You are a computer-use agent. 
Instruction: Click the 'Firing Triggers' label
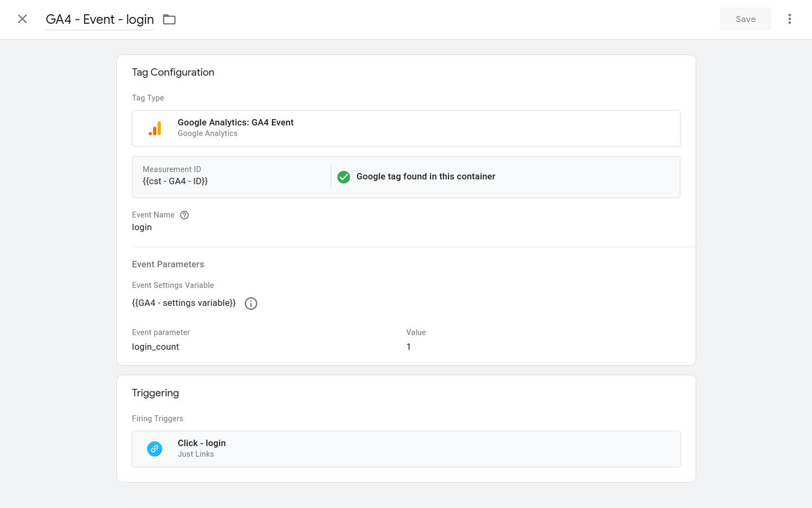(157, 419)
